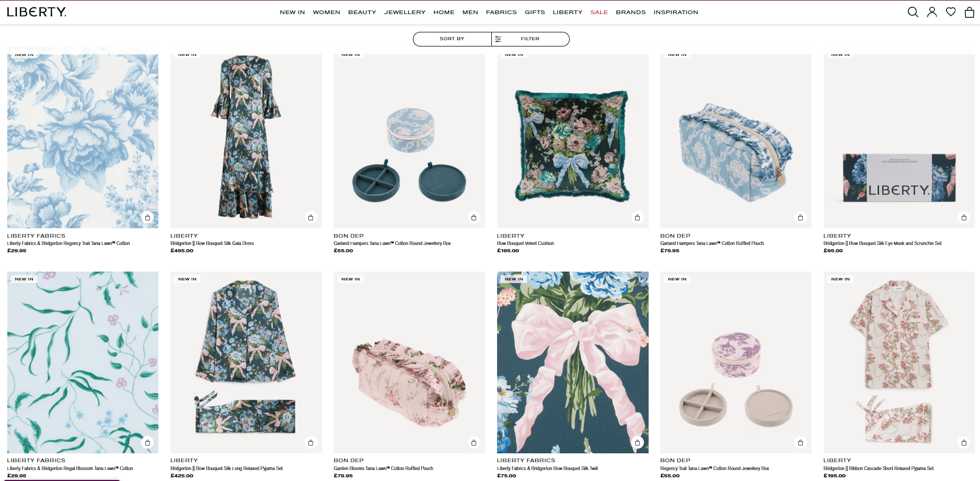Quick-add Regal Blossom cotton fabric to bag
Image resolution: width=980 pixels, height=481 pixels.
(x=148, y=443)
